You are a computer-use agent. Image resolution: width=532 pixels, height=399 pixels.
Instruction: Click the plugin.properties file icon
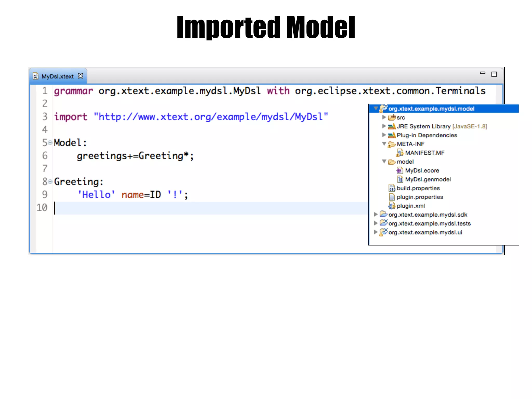[392, 197]
